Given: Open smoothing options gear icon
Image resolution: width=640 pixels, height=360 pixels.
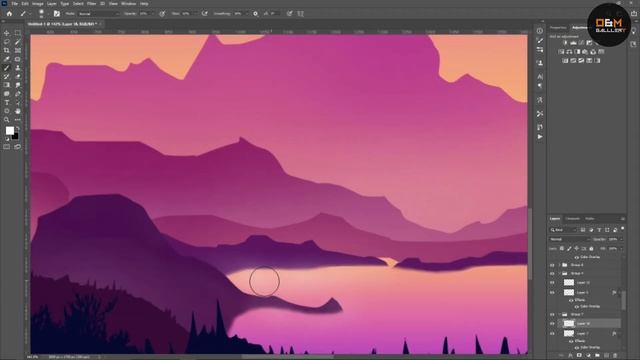Looking at the screenshot, I should tap(256, 13).
